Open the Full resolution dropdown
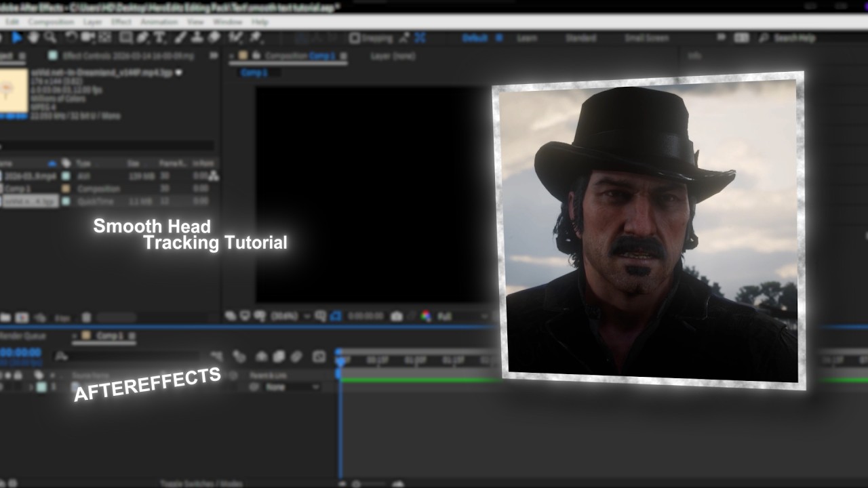The image size is (868, 488). 462,317
